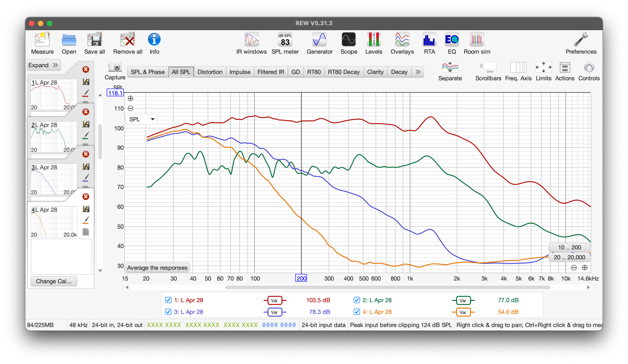Click Average the responses button
The height and width of the screenshot is (364, 628).
(157, 267)
